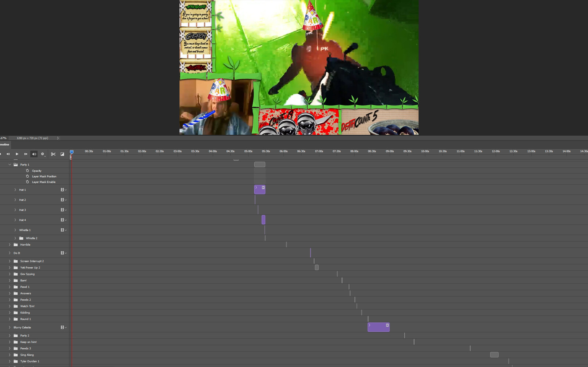Select the purple Hat 1 clip

pyautogui.click(x=259, y=189)
